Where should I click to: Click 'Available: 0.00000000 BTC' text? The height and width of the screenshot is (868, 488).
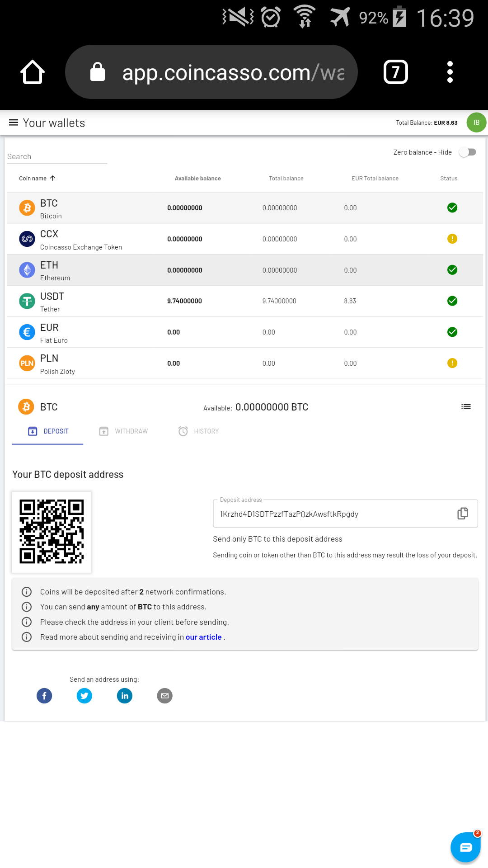click(x=256, y=407)
